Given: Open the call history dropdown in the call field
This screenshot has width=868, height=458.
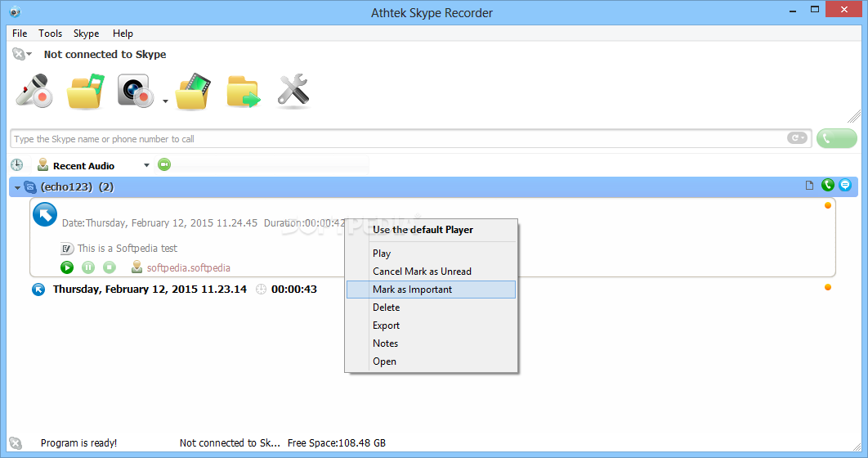Looking at the screenshot, I should click(x=797, y=138).
